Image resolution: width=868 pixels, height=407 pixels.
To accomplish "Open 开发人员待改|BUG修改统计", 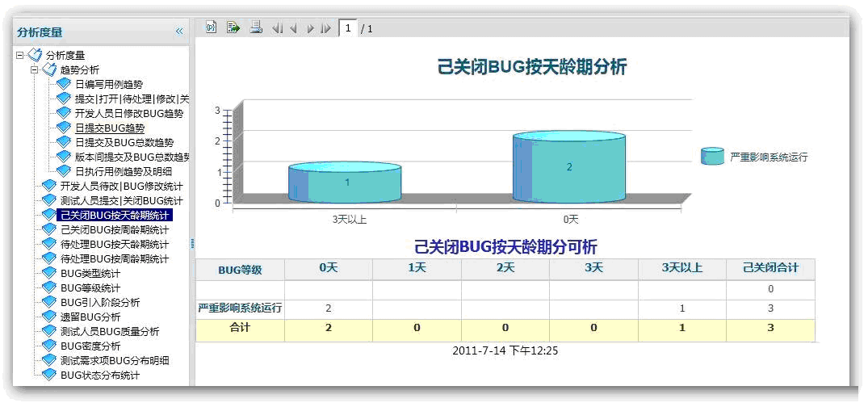I will coord(121,186).
